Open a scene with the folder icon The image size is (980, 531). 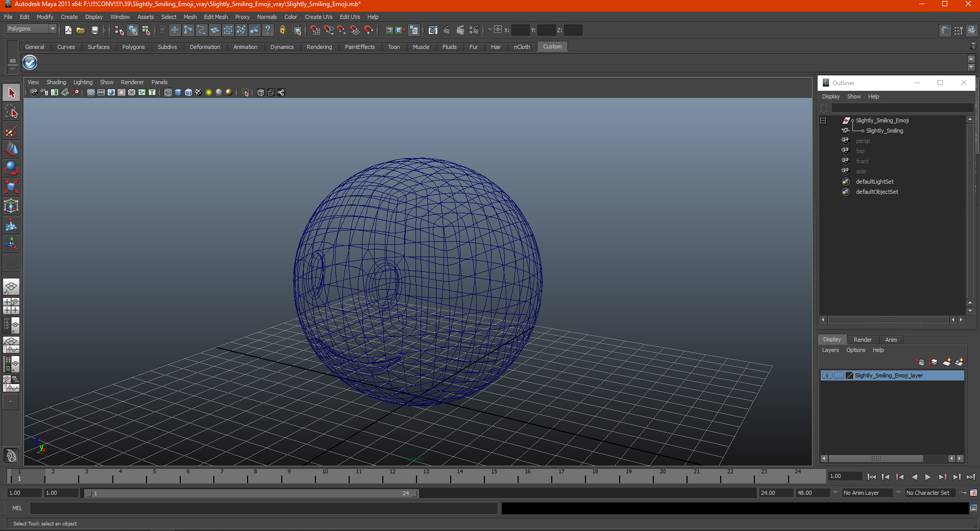pyautogui.click(x=81, y=30)
